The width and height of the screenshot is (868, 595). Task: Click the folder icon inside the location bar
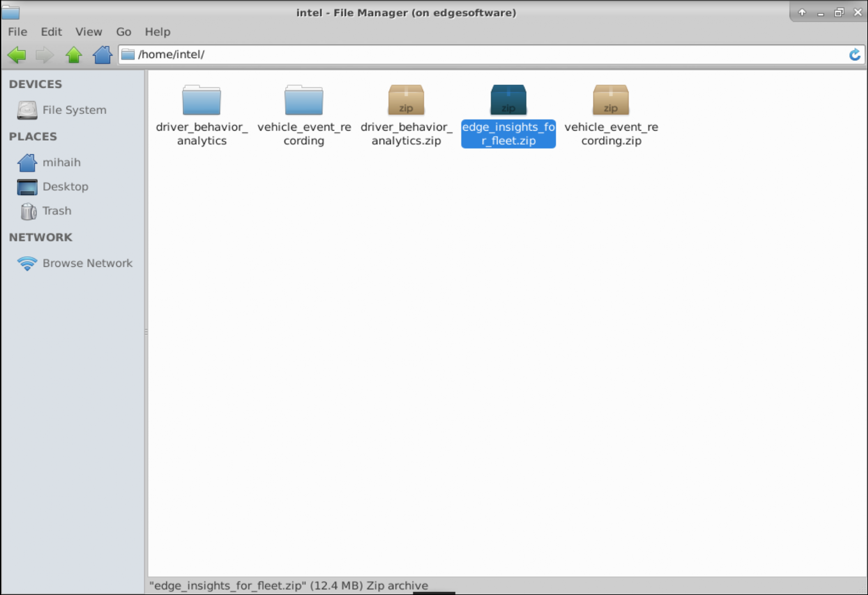128,54
